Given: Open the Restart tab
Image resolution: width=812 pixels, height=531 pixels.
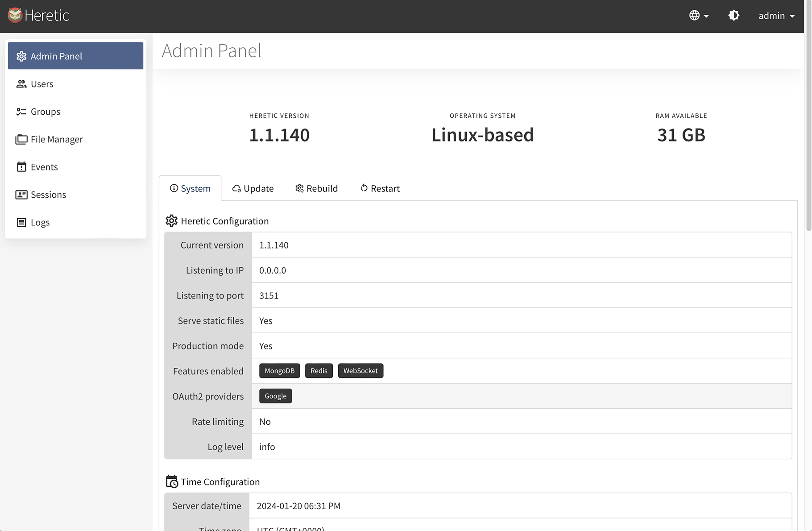Looking at the screenshot, I should [380, 188].
